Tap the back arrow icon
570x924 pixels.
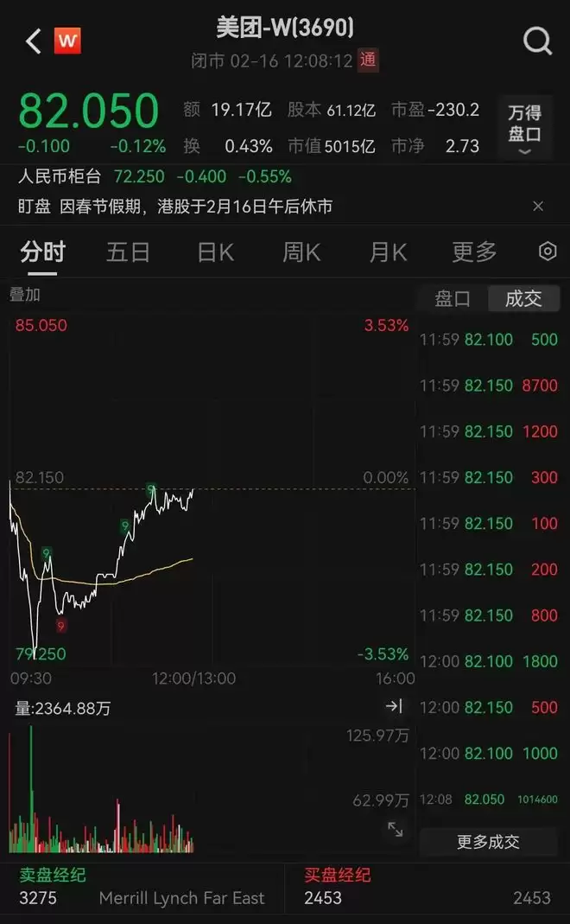point(34,41)
